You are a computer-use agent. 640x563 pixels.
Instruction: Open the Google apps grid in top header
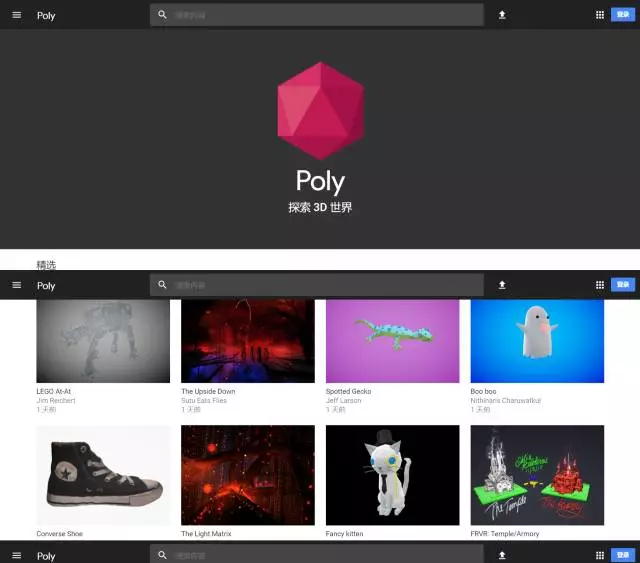(600, 15)
